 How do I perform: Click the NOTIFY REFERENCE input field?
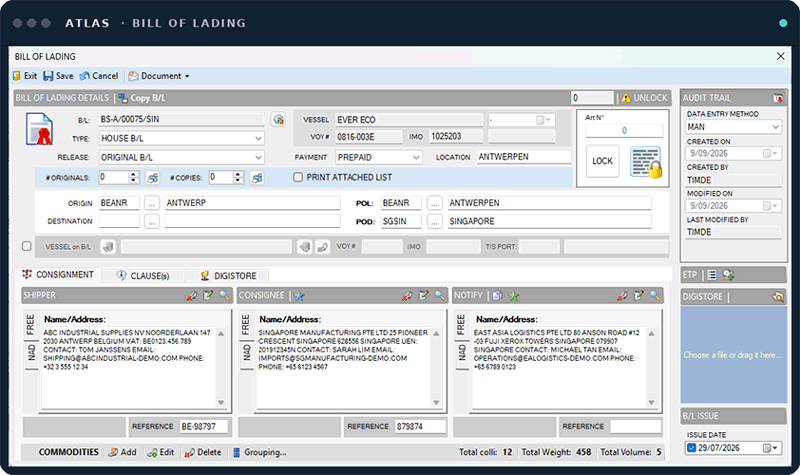pos(635,427)
